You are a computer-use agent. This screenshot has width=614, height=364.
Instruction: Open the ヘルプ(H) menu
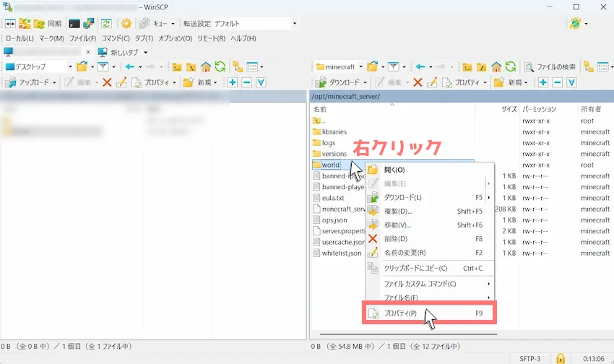pos(243,38)
